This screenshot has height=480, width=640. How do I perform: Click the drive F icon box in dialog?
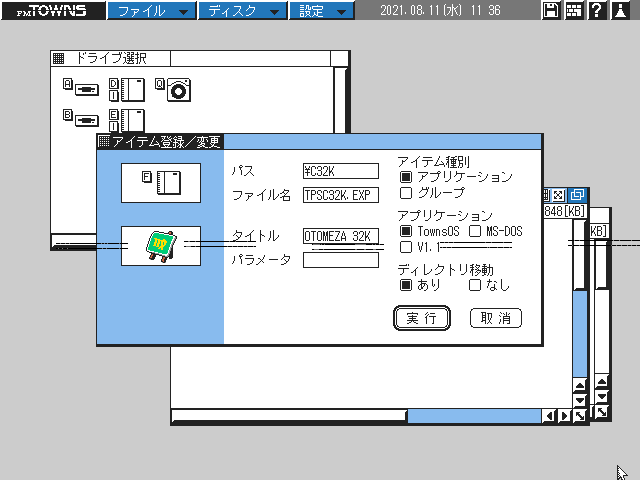click(161, 183)
